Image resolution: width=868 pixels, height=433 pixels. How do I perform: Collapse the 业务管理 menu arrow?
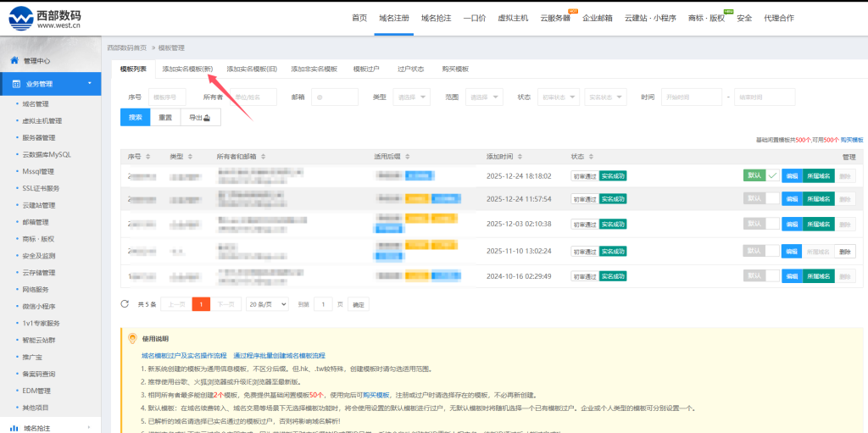(90, 84)
